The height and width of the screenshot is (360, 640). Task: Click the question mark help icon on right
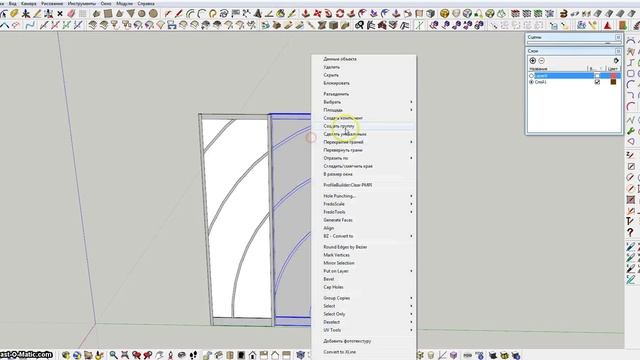[631, 232]
